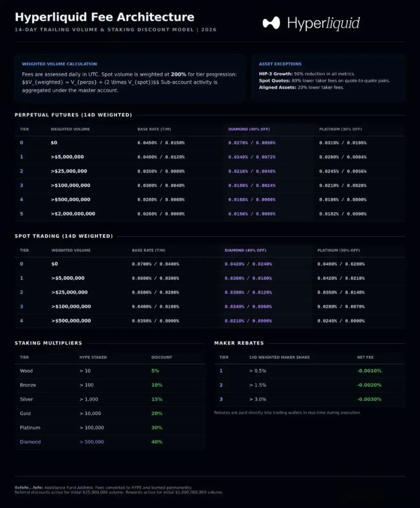Click the Spot Trading section heading
This screenshot has width=420, height=508.
[x=64, y=236]
